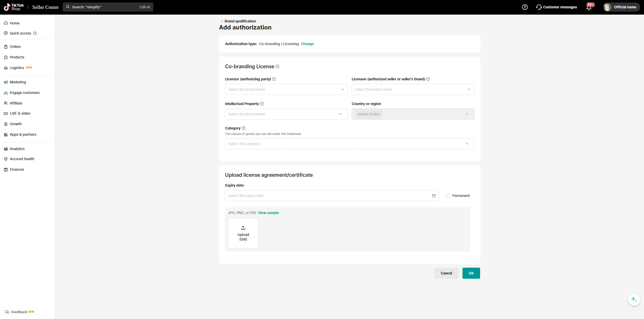Screen dimensions: 644x319
Task: Click the Quick access edit pencil icon
Action: [35, 33]
